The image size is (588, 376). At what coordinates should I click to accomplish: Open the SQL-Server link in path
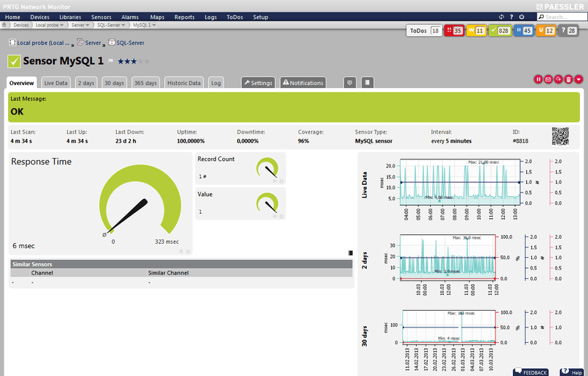[130, 43]
